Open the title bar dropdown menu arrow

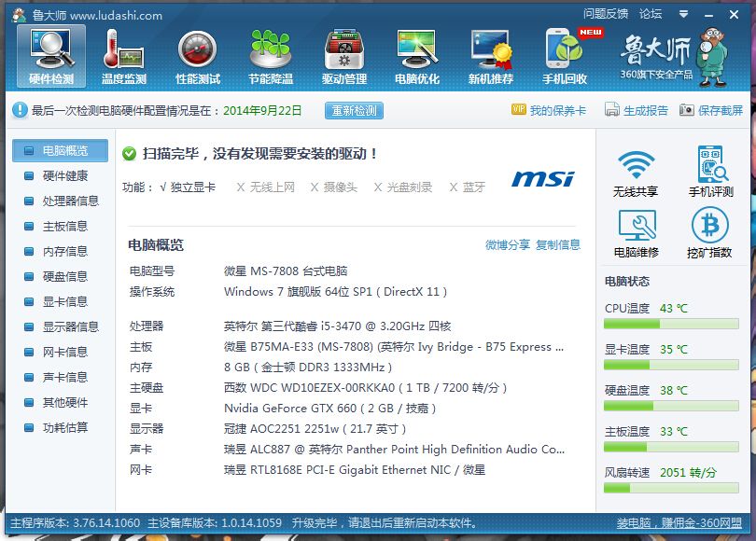(x=683, y=14)
